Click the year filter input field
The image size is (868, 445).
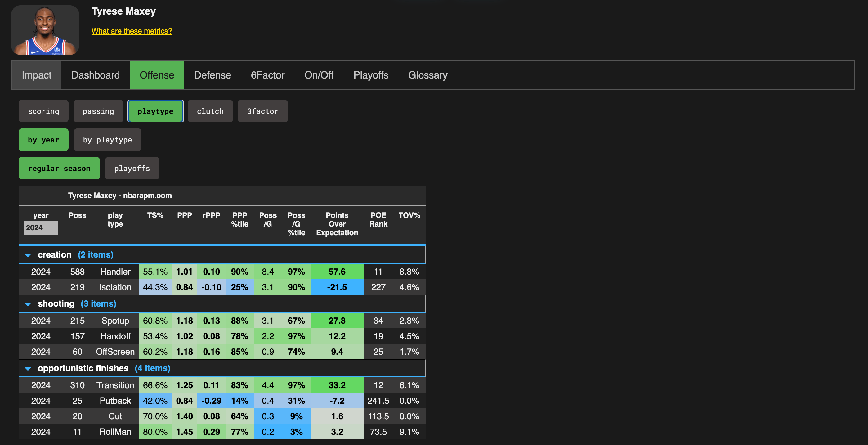41,228
